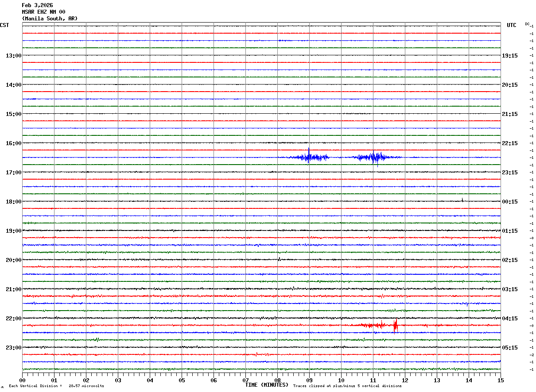Click the blue seismic burst at minute 11
This screenshot has width=536, height=392.
(x=374, y=157)
